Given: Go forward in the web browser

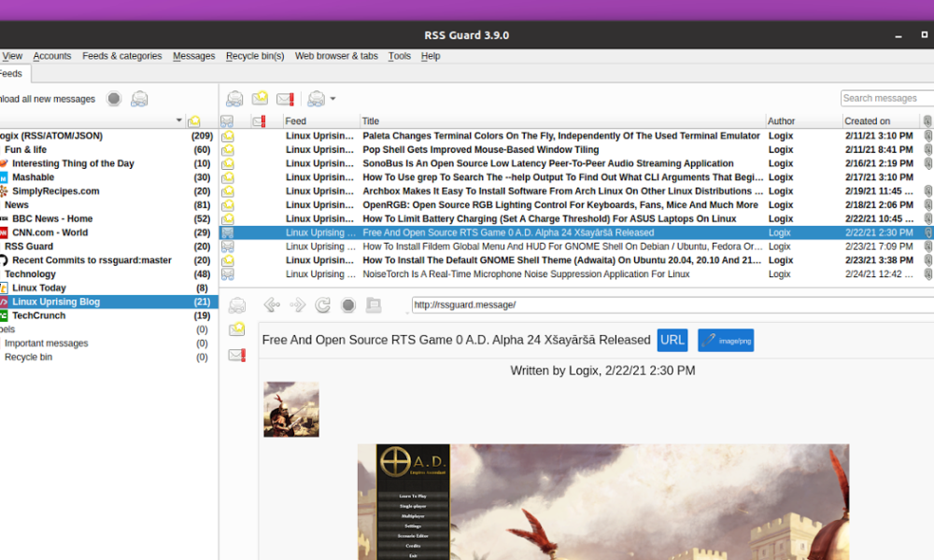Looking at the screenshot, I should click(x=297, y=305).
